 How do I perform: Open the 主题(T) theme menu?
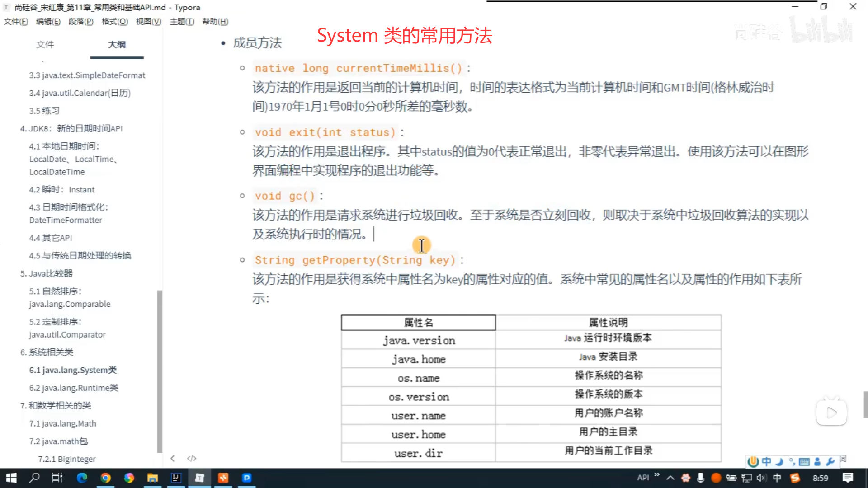coord(182,21)
